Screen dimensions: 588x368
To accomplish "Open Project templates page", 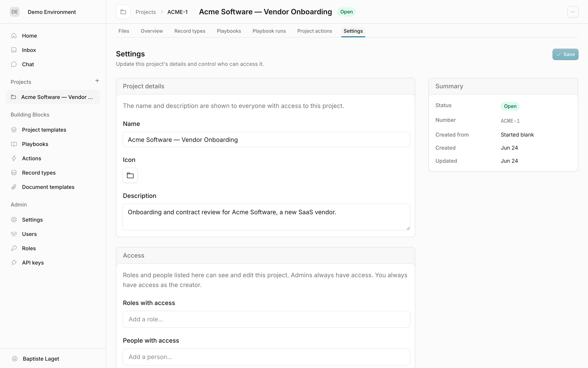I will [x=53, y=130].
